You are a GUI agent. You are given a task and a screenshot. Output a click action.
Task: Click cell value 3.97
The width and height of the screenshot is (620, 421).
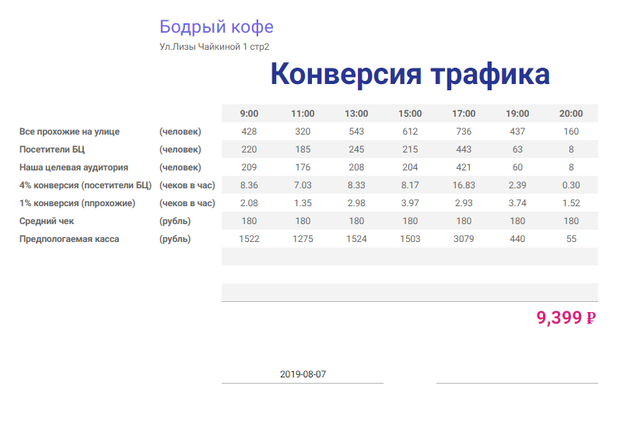[410, 203]
